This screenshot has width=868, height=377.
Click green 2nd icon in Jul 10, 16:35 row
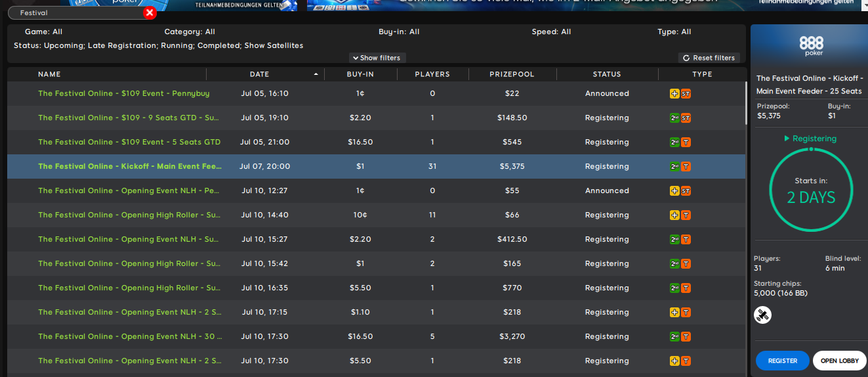point(674,288)
